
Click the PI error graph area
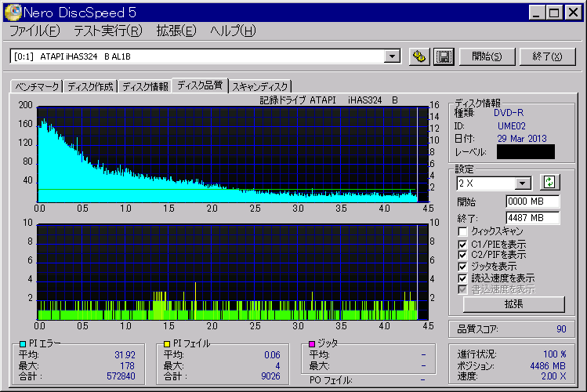click(233, 154)
